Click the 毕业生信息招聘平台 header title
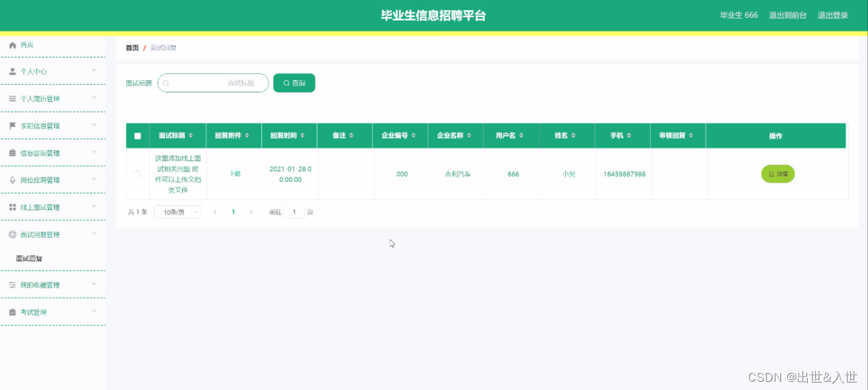The width and height of the screenshot is (868, 390). 434,16
